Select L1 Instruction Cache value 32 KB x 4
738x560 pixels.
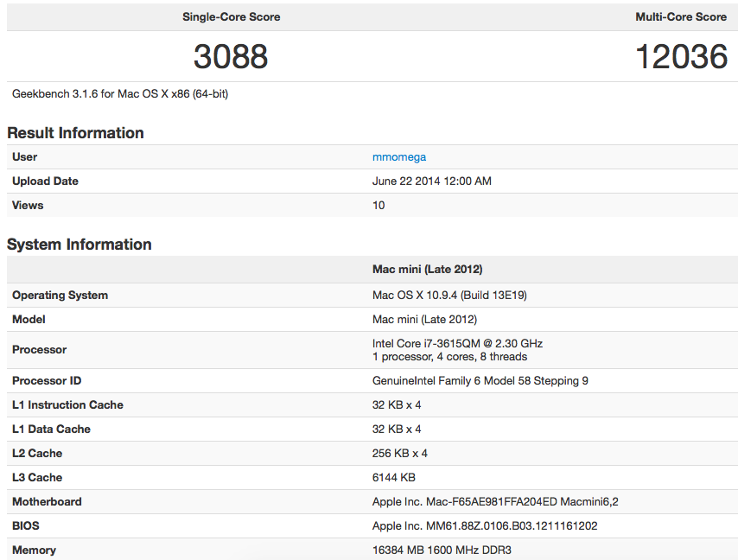point(397,404)
